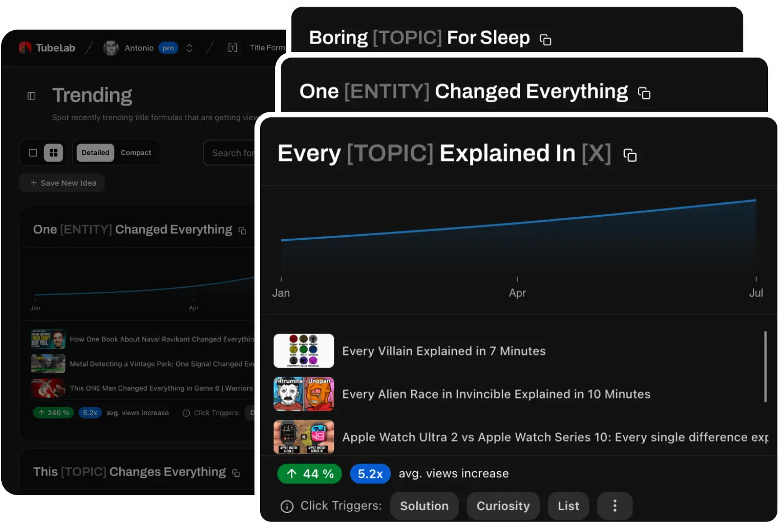Collapse the sidebar using the panel icon
783x532 pixels.
click(x=31, y=95)
